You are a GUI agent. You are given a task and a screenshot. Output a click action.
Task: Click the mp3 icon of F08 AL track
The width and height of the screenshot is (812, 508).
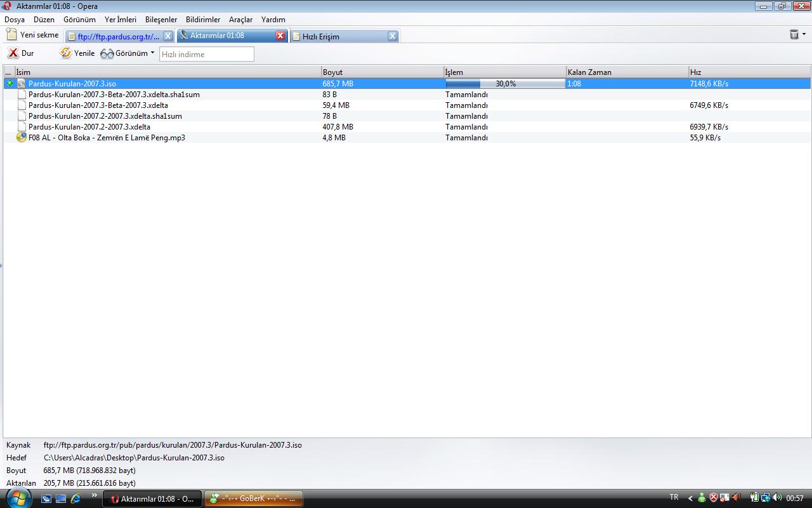22,138
